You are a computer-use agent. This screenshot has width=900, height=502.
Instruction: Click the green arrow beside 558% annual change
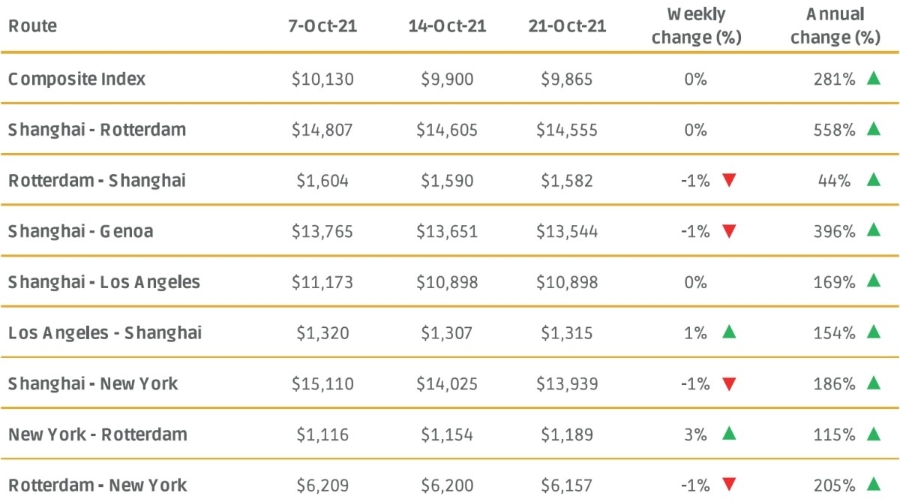click(x=874, y=129)
